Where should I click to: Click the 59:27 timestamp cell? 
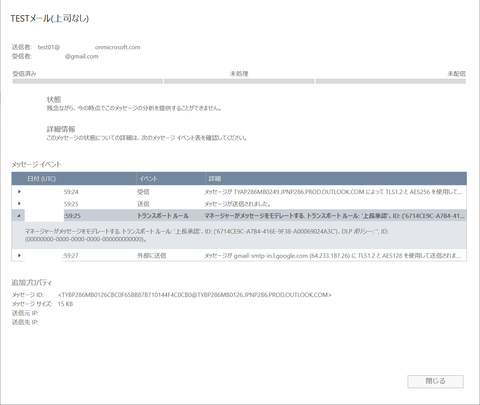coord(71,256)
